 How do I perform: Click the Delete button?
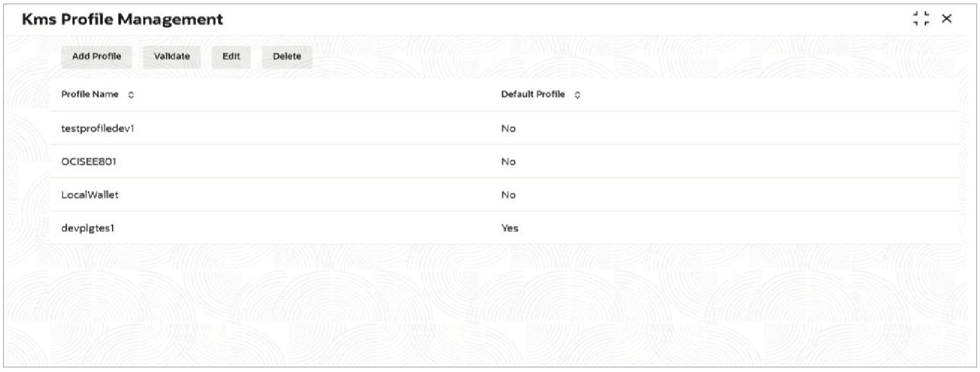[x=287, y=57]
